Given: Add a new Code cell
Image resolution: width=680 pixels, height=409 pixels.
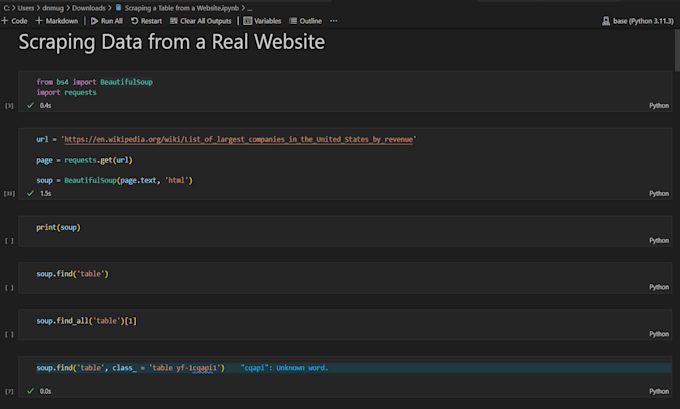Looking at the screenshot, I should 15,20.
